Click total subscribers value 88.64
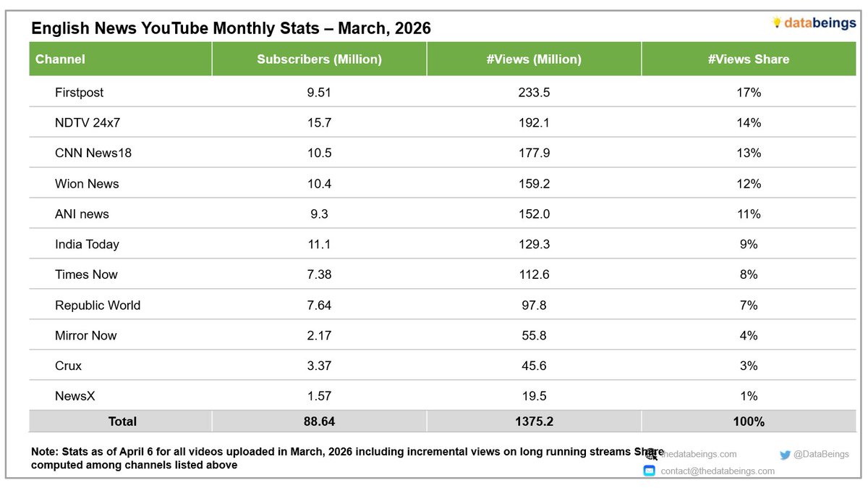The image size is (868, 488). click(x=319, y=421)
